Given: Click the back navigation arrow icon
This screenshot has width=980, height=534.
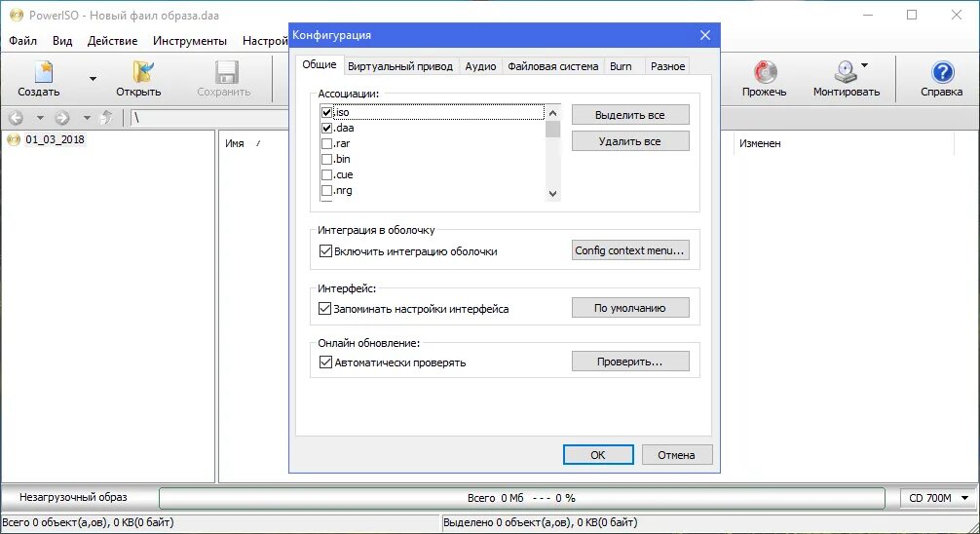Looking at the screenshot, I should 16,118.
